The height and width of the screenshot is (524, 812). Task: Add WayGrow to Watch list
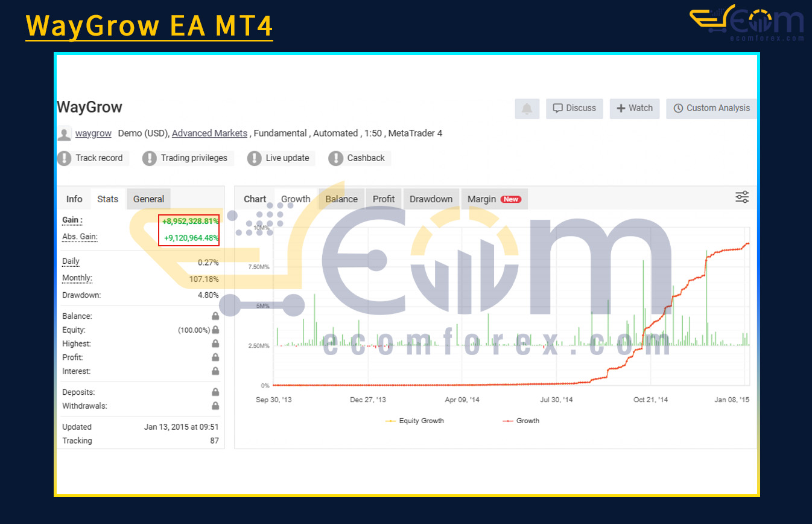pos(635,109)
